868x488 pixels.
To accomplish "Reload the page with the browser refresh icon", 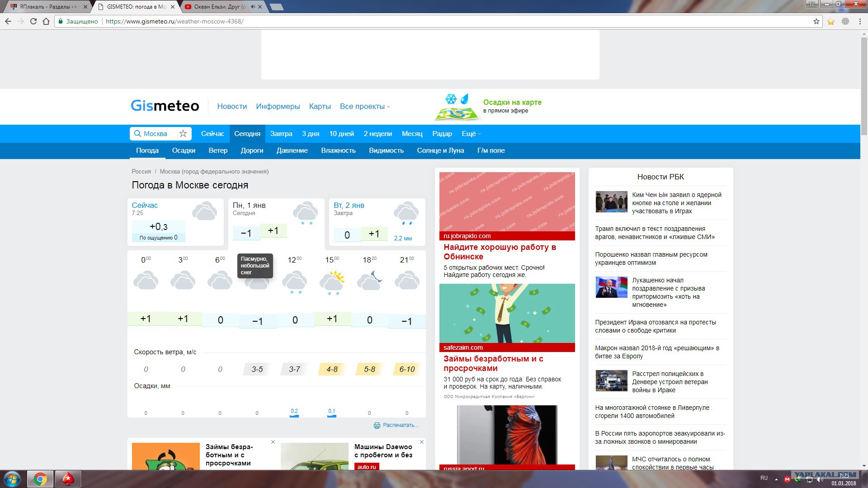I will tap(33, 21).
